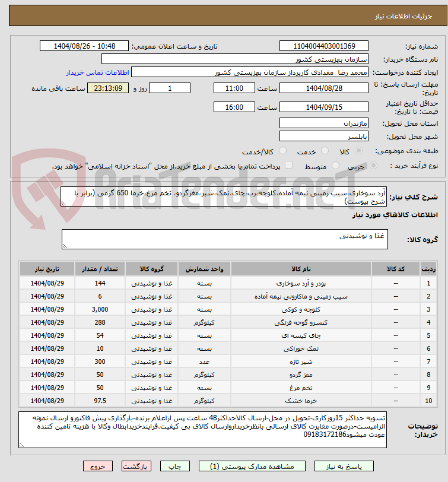
Task: Click the جزئیات اطلاعات نیاز page header
Action: (x=403, y=16)
